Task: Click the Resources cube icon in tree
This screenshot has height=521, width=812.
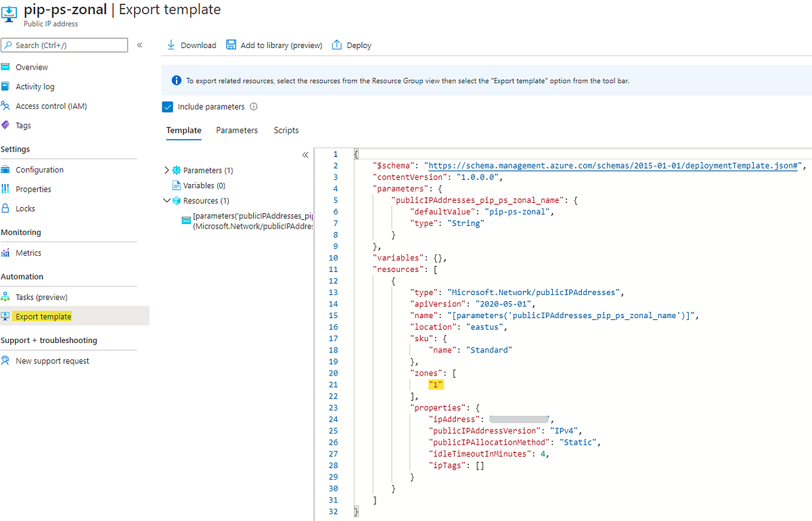Action: (177, 201)
